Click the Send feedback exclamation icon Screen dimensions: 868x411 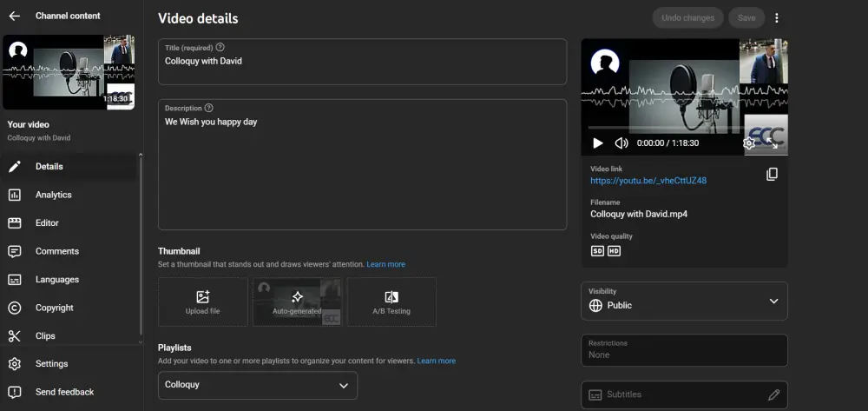point(15,392)
